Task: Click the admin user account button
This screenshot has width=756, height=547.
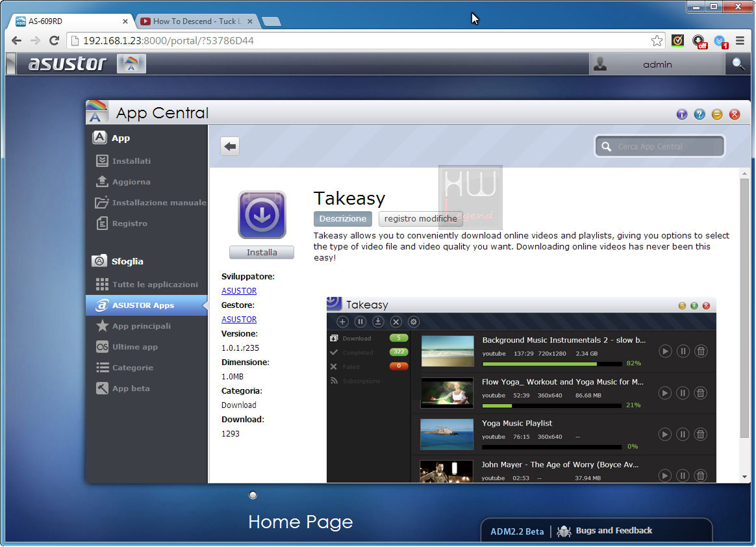Action: click(x=657, y=64)
